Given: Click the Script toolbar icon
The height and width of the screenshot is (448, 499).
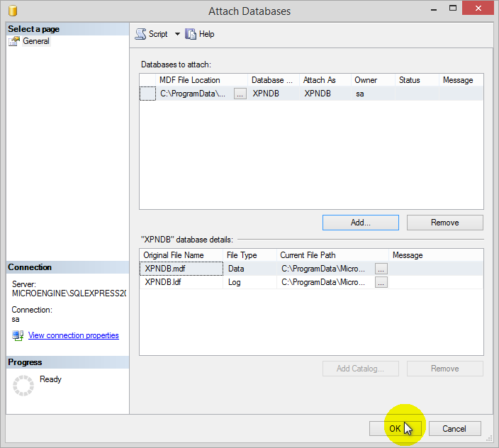Looking at the screenshot, I should tap(140, 34).
